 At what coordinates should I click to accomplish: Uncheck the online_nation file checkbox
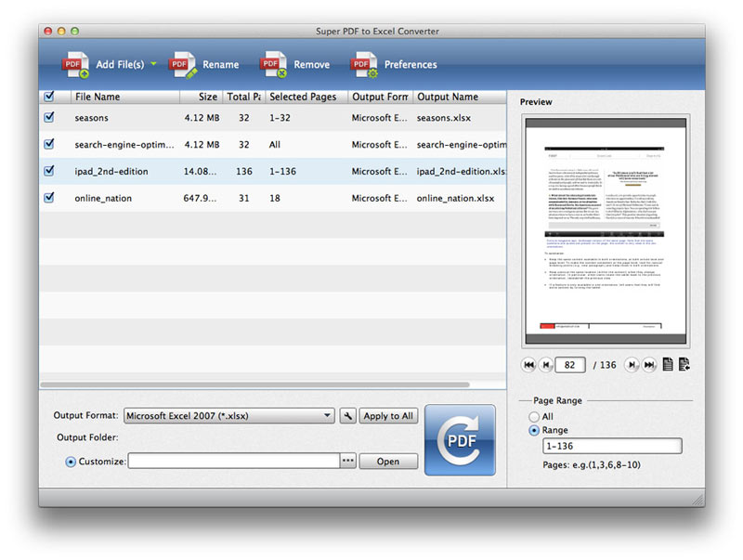[x=49, y=198]
